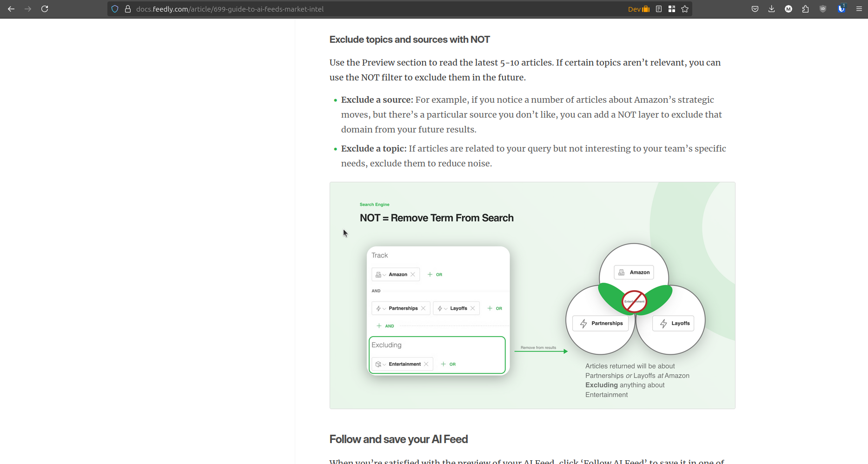The height and width of the screenshot is (464, 868).
Task: Reload the Feedly docs page
Action: pyautogui.click(x=45, y=9)
